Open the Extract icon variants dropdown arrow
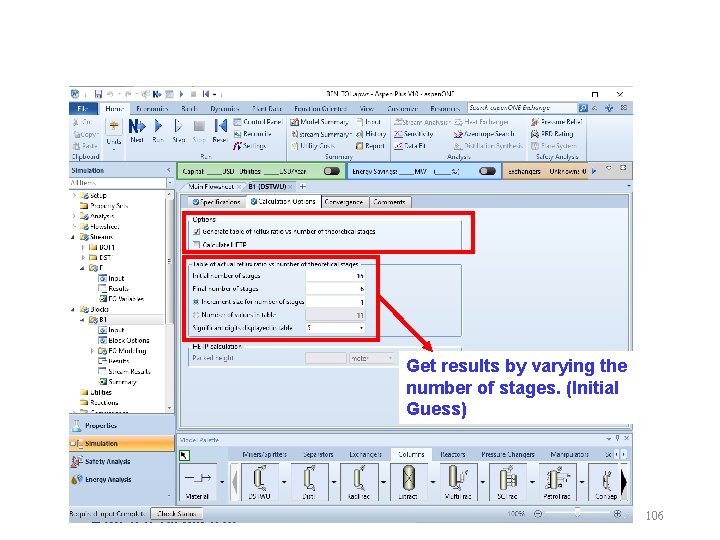720x540 pixels. (x=433, y=482)
